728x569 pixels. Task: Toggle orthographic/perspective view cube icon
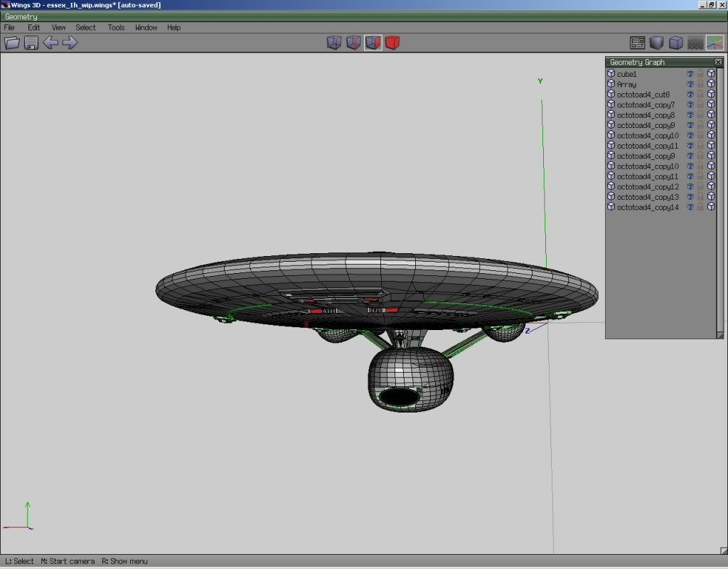coord(676,43)
